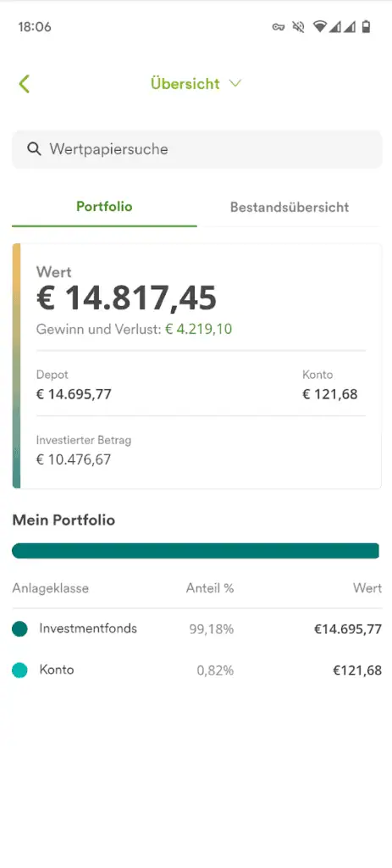
Task: Open the Übersicht title menu
Action: click(185, 84)
